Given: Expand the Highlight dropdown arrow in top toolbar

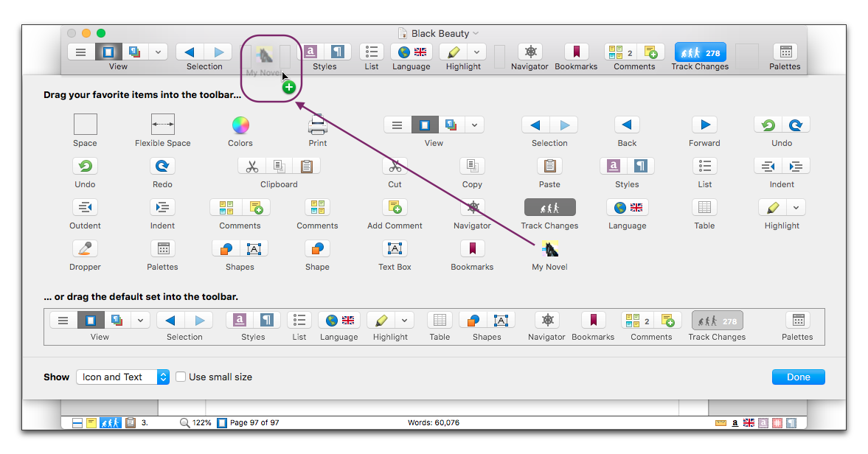Looking at the screenshot, I should point(476,52).
